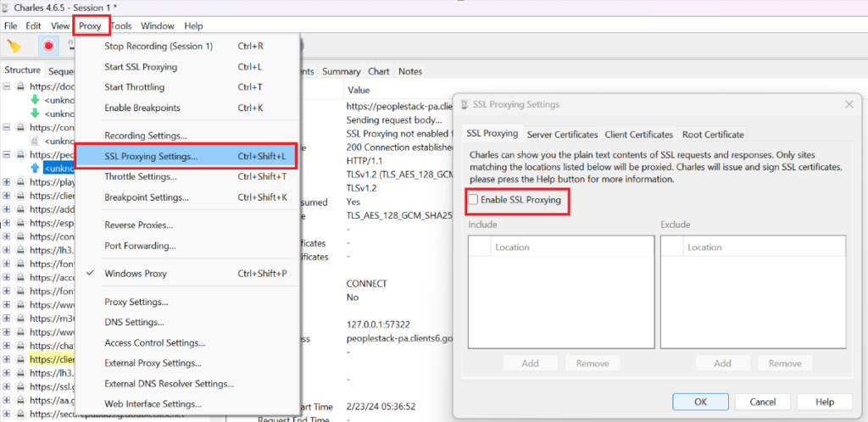868x422 pixels.
Task: Open Port Forwarding menu entry
Action: tap(187, 246)
